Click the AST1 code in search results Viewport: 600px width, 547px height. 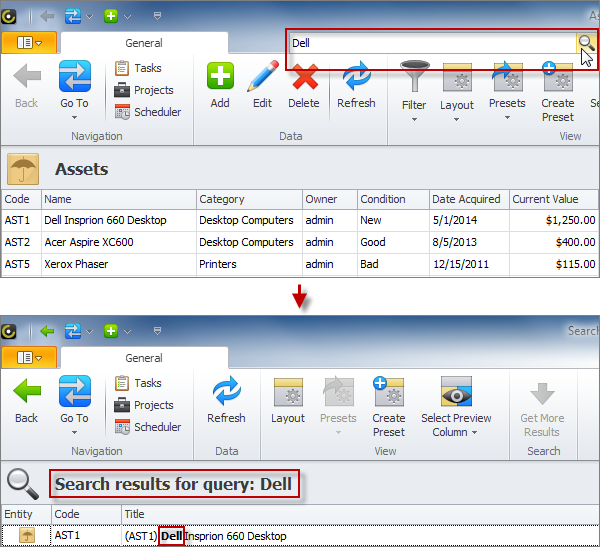click(x=67, y=535)
